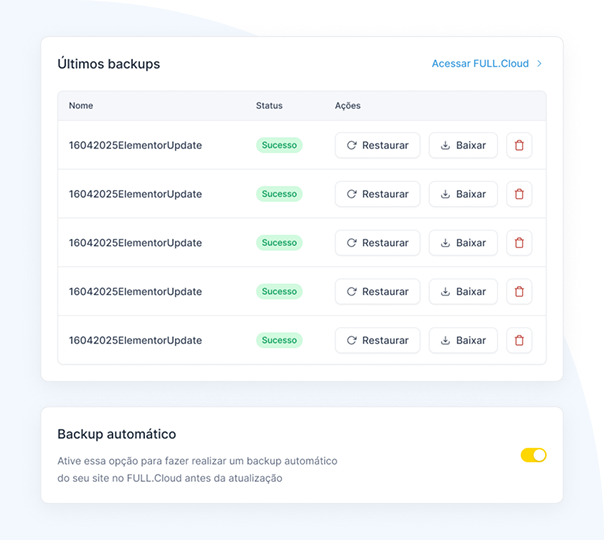This screenshot has height=540, width=604.
Task: Click the fourth row's red trash icon
Action: (519, 292)
